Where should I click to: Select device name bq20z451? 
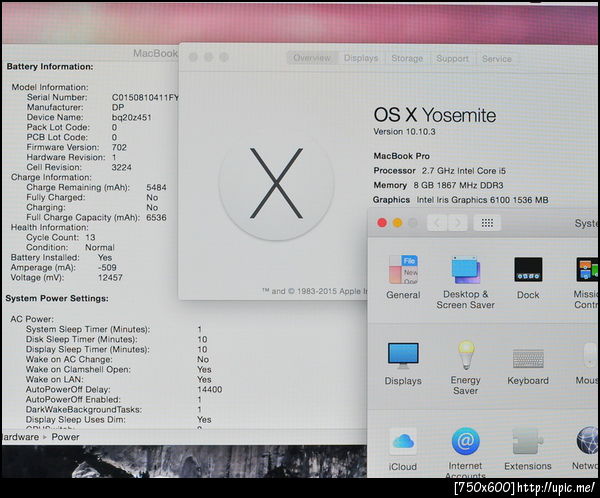[132, 118]
